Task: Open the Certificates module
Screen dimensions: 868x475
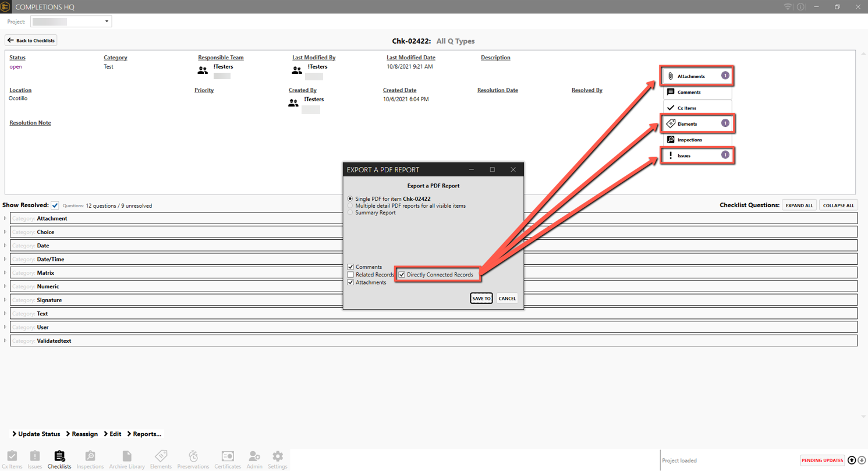Action: [x=228, y=459]
